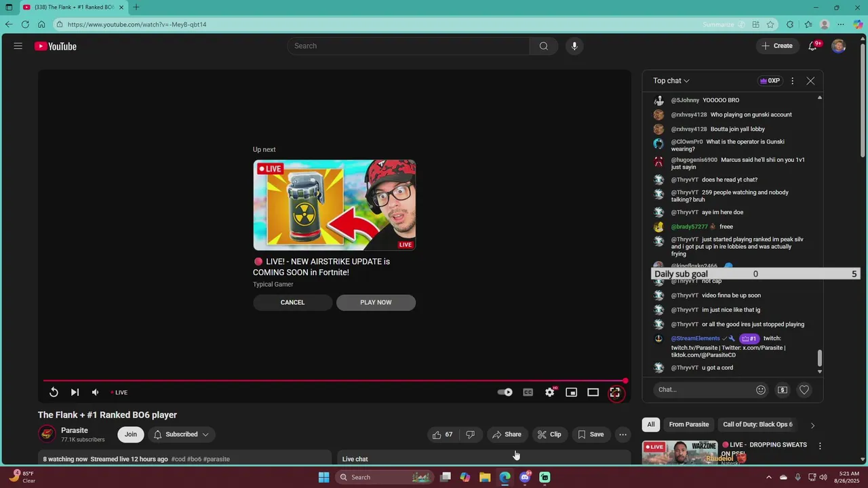Screen dimensions: 868x488
Task: Bookmark this page with the star
Action: (x=770, y=24)
